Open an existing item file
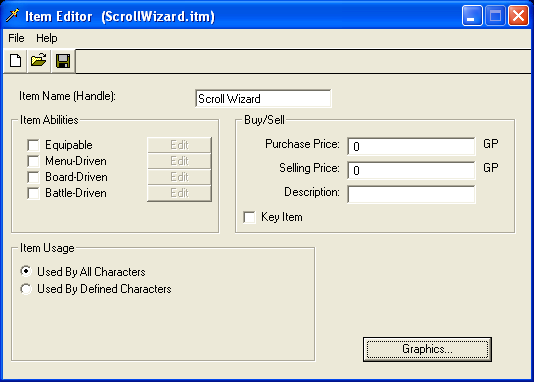The height and width of the screenshot is (382, 534). click(x=38, y=61)
